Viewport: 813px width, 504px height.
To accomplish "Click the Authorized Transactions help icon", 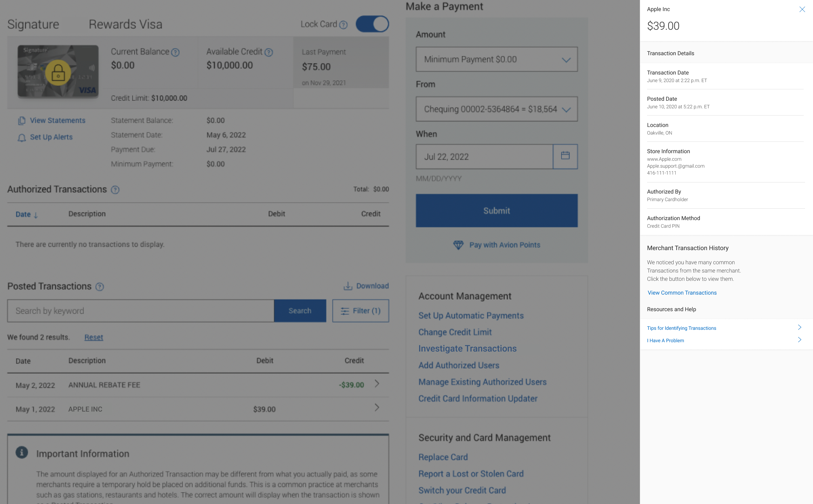I will [x=115, y=190].
